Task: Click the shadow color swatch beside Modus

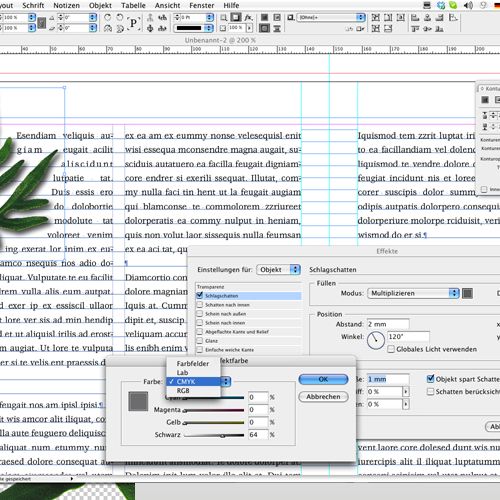Action: (x=467, y=293)
